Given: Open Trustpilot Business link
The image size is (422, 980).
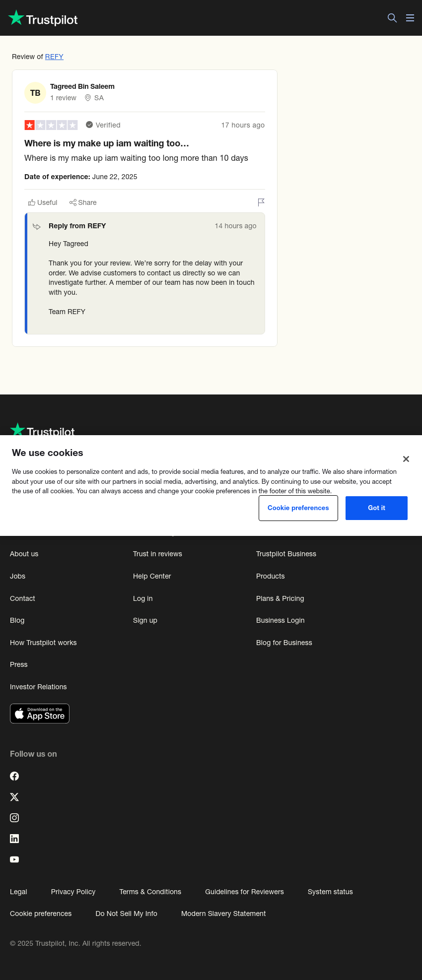Looking at the screenshot, I should coord(286,554).
